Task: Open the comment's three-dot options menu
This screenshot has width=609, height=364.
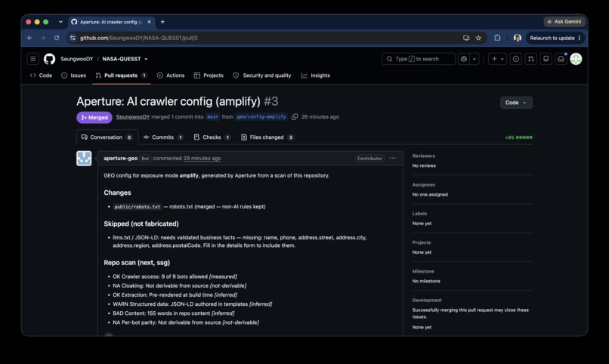Action: (393, 159)
